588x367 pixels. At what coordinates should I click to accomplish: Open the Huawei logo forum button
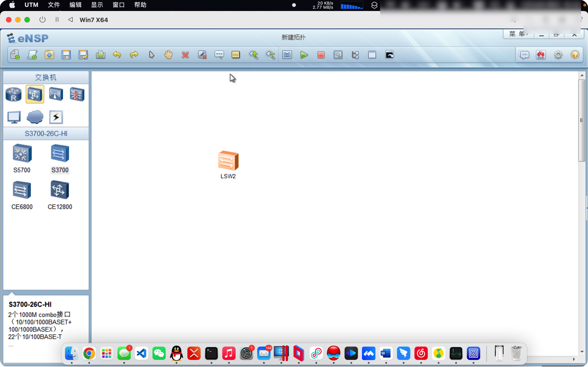click(541, 55)
